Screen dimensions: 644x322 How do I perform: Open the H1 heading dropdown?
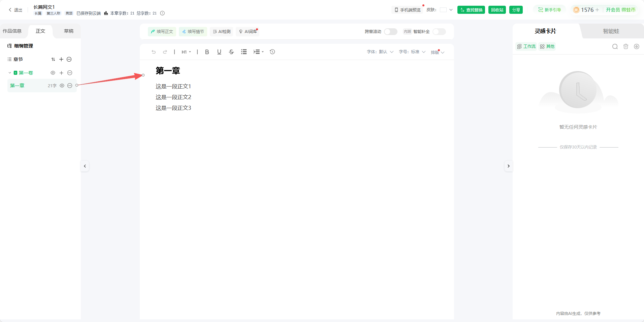pyautogui.click(x=186, y=52)
